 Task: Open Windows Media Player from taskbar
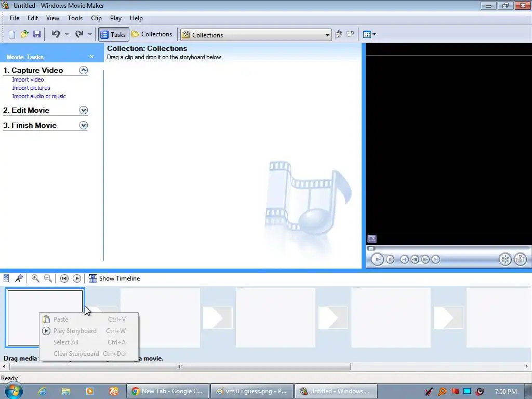tap(89, 391)
